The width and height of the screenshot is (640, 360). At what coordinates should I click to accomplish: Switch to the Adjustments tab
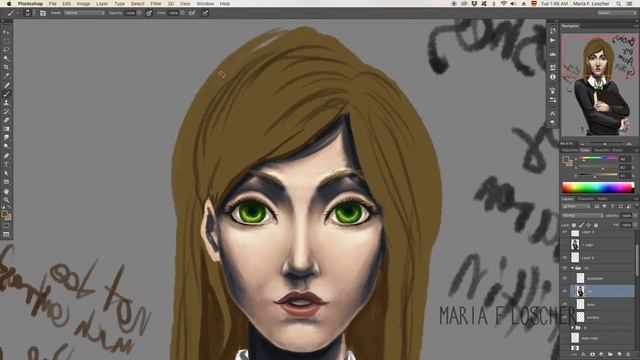(x=570, y=150)
